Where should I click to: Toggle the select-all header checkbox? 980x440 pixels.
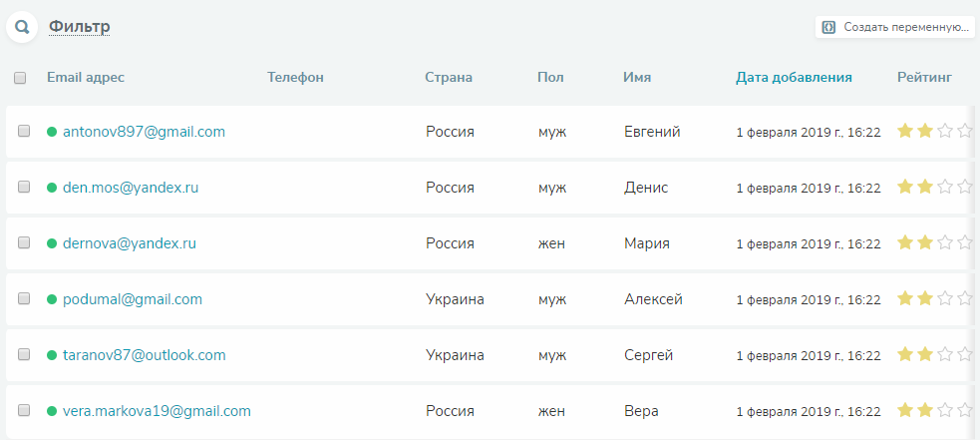(x=20, y=78)
